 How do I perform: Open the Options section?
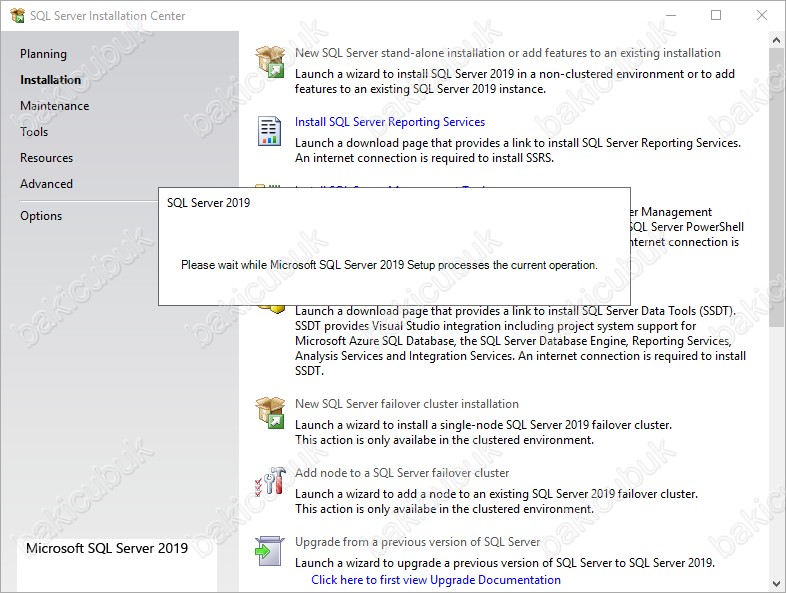(x=41, y=216)
